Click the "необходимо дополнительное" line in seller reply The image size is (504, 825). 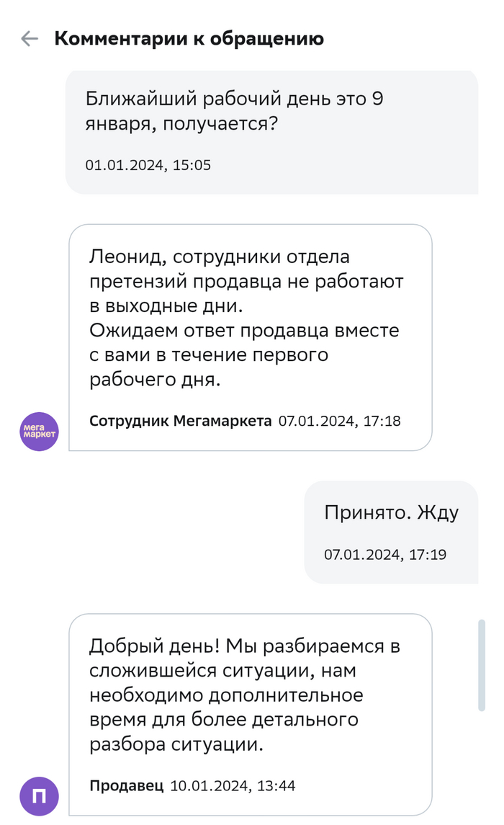pyautogui.click(x=226, y=696)
